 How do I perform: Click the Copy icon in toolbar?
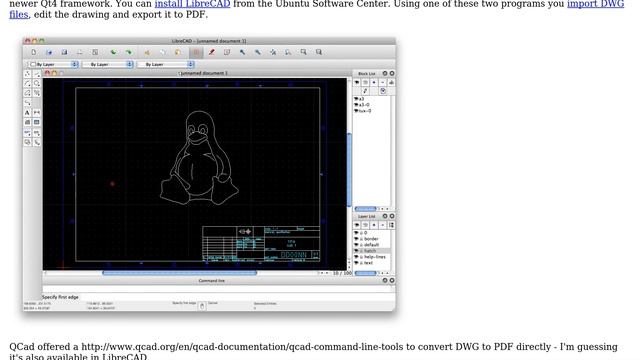coord(162,52)
